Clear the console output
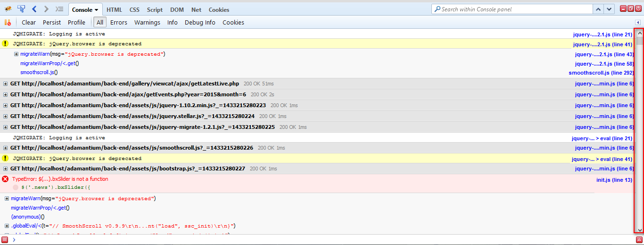The width and height of the screenshot is (644, 245). coord(29,22)
